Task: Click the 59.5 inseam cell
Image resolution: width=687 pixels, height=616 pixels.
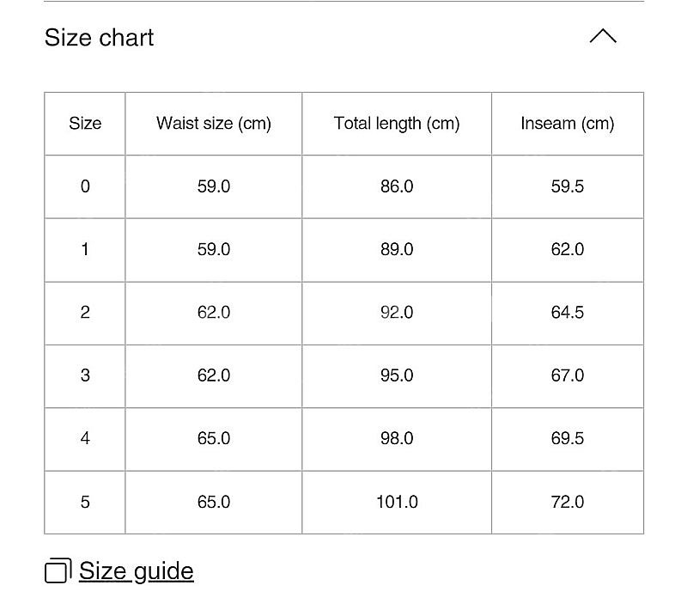Action: tap(568, 186)
